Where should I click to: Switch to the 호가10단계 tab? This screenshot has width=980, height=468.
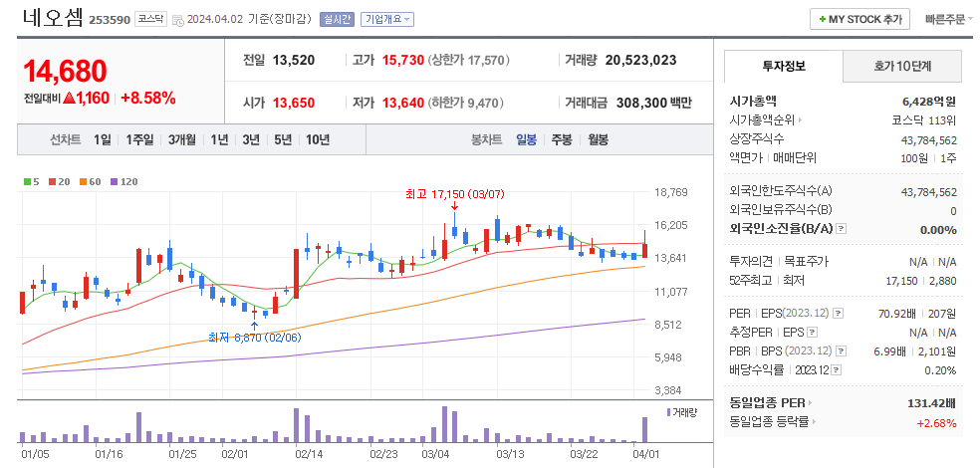[x=902, y=67]
